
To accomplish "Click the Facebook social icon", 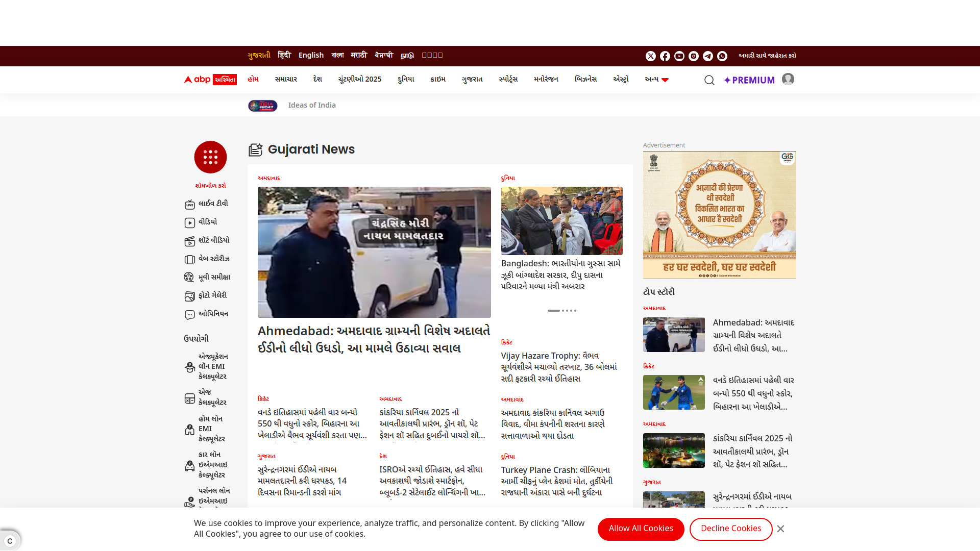I will click(665, 56).
